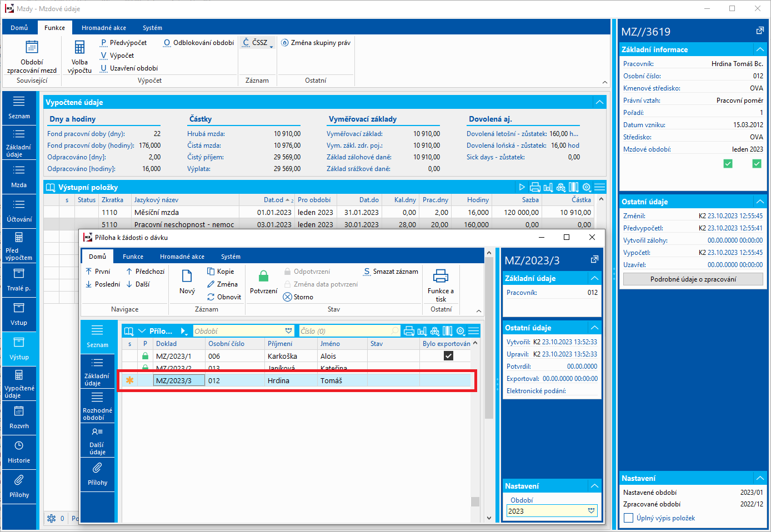Open Funkce a tisk printer icon
The image size is (771, 532).
point(440,277)
